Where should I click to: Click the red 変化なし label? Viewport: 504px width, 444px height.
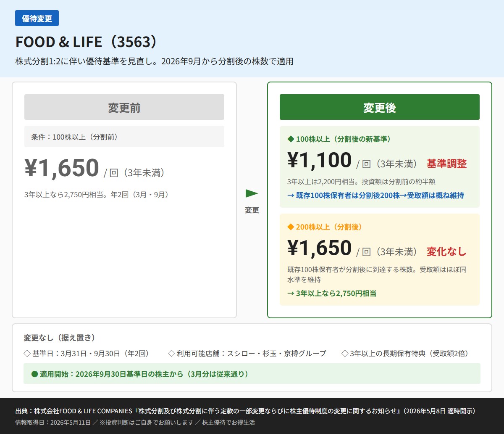tap(447, 251)
